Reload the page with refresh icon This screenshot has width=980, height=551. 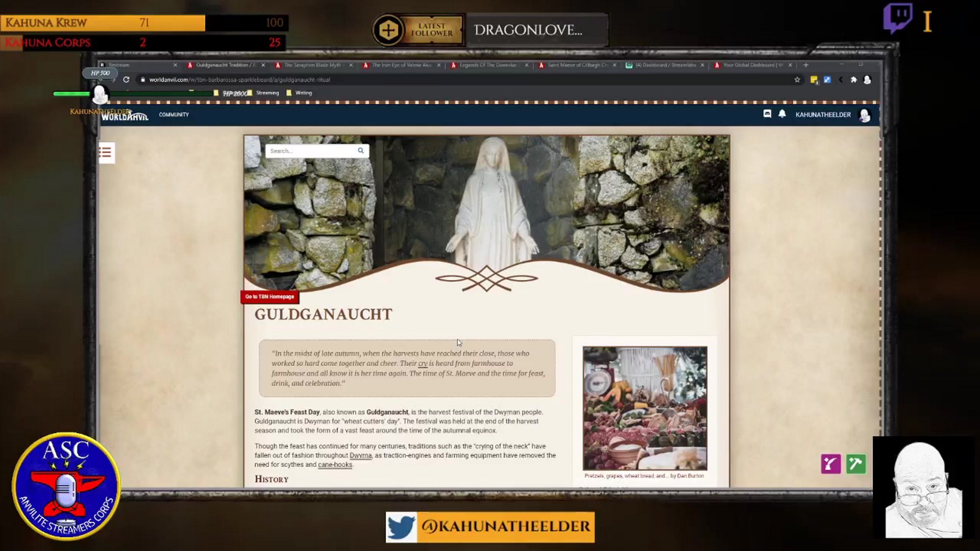pos(126,80)
